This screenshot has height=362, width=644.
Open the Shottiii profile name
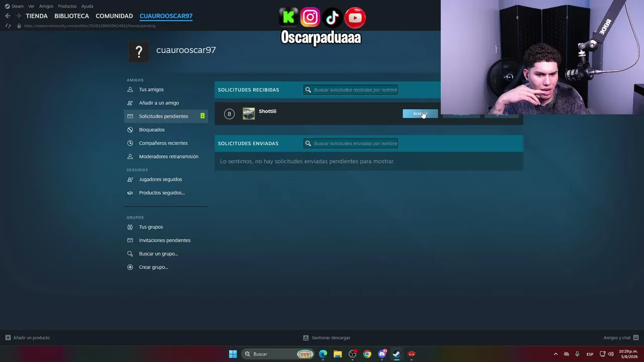point(268,111)
